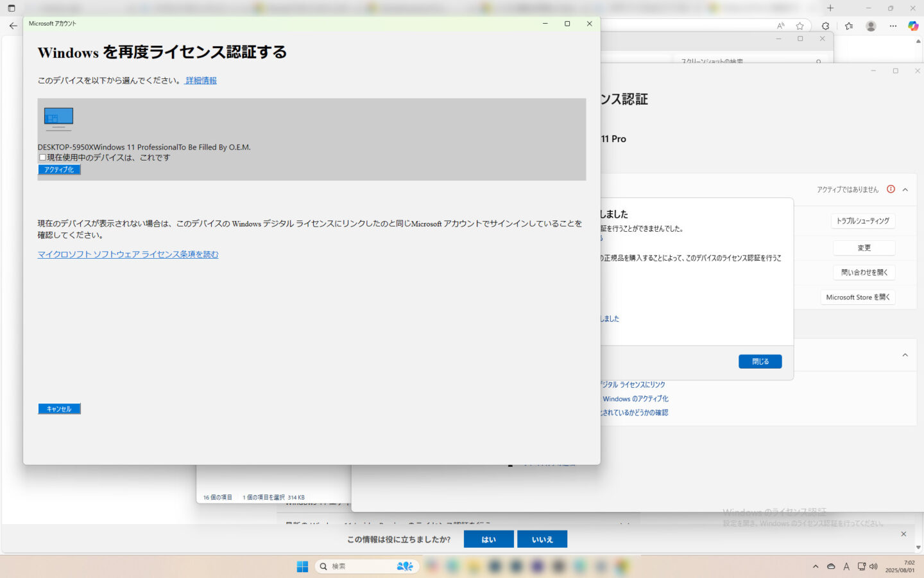Click the browser scrollbar down arrow
Screen dimensions: 924x578
918,547
